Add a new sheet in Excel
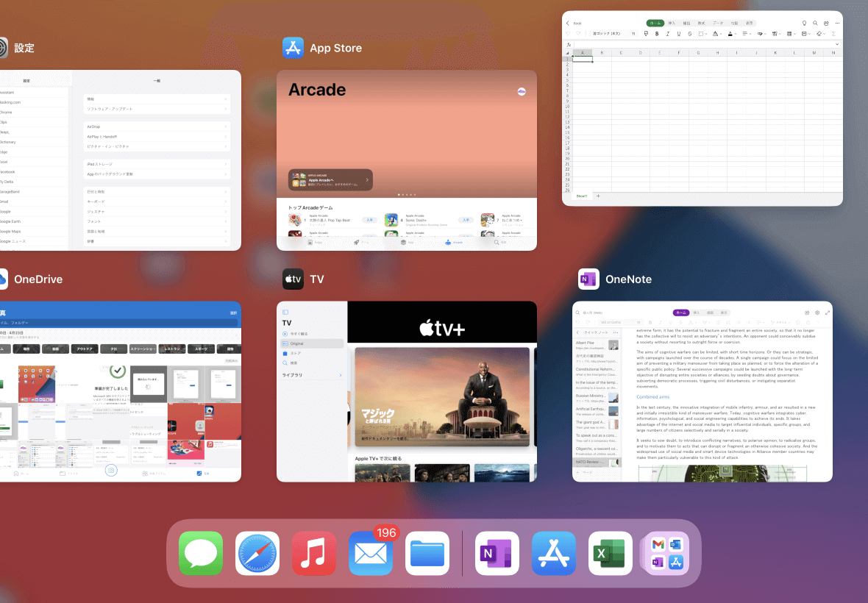Viewport: 868px width, 603px height. pos(598,196)
